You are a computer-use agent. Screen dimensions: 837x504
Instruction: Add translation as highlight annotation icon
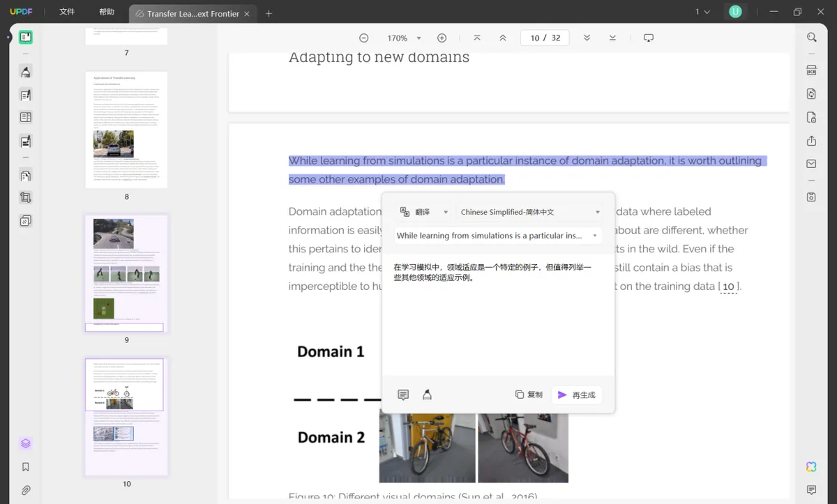[427, 395]
